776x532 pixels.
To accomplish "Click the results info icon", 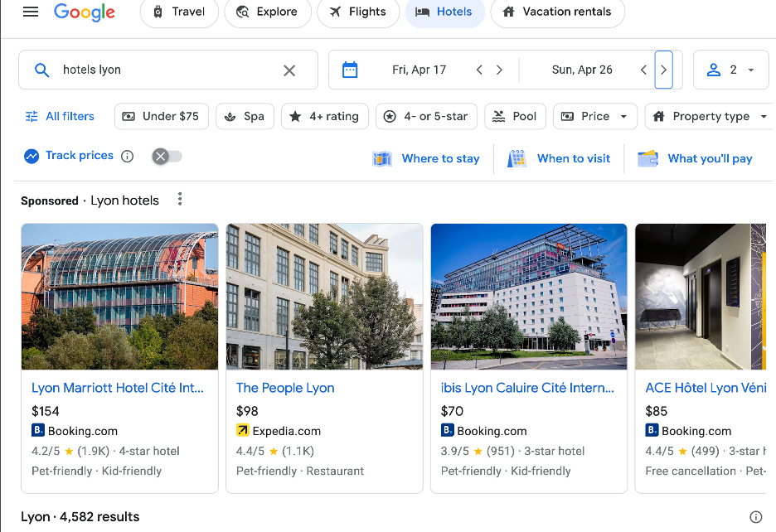I will tap(756, 516).
